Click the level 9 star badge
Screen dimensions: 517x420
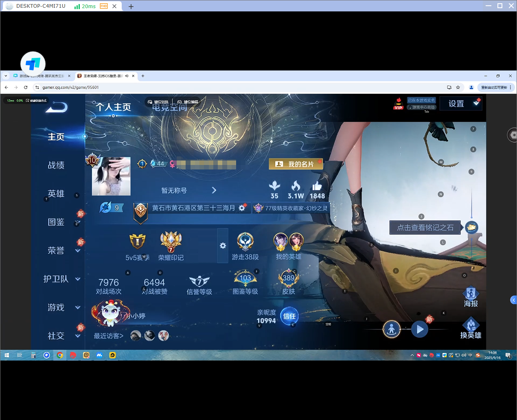[111, 208]
